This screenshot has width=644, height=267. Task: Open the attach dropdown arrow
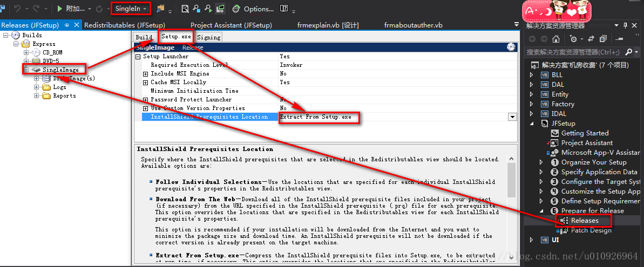[89, 9]
